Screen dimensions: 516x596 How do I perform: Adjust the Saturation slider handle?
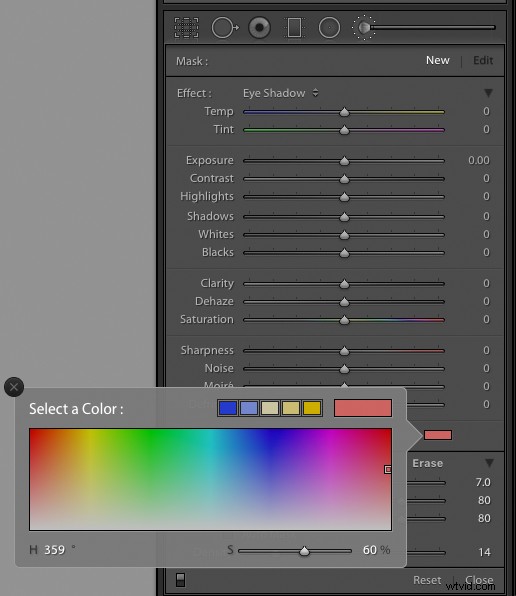coord(344,320)
